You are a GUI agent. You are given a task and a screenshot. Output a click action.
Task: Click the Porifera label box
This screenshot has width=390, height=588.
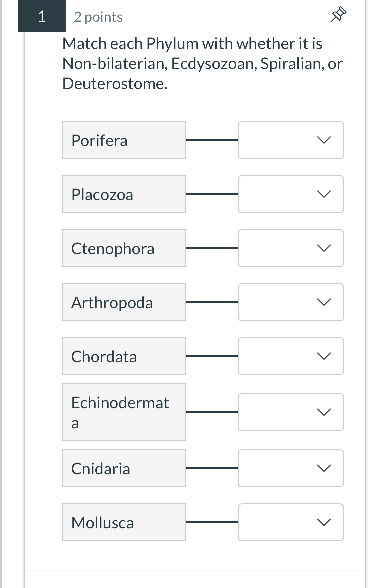124,140
